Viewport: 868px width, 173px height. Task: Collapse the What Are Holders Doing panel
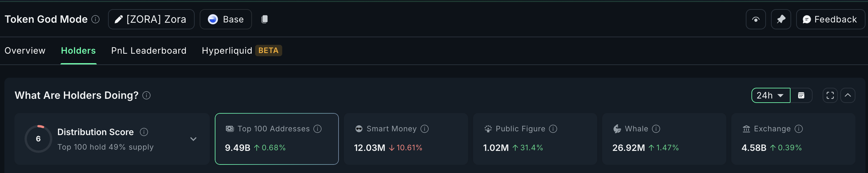coord(848,95)
